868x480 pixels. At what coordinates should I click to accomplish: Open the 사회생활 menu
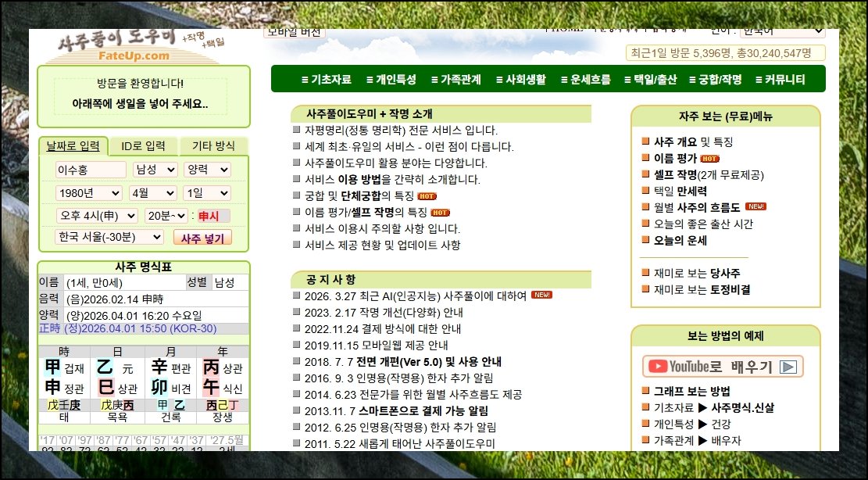[521, 79]
